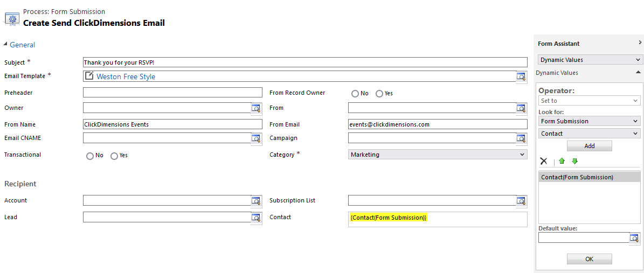The image size is (644, 273).
Task: Open Look for Form Submission dropdown
Action: click(590, 121)
